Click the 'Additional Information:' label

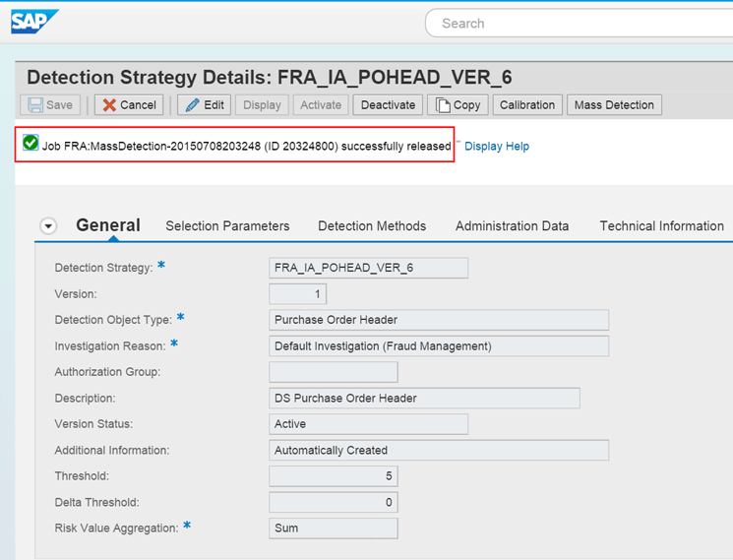[112, 450]
